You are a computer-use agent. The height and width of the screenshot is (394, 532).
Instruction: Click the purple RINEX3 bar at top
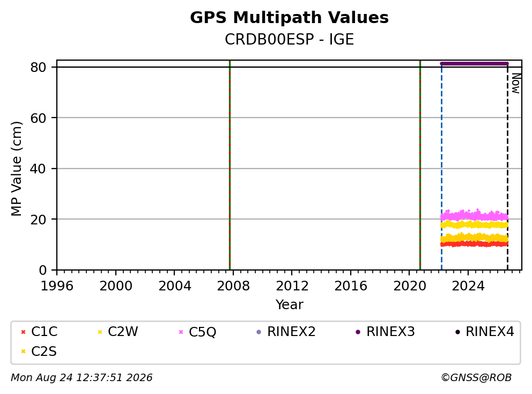pyautogui.click(x=474, y=63)
